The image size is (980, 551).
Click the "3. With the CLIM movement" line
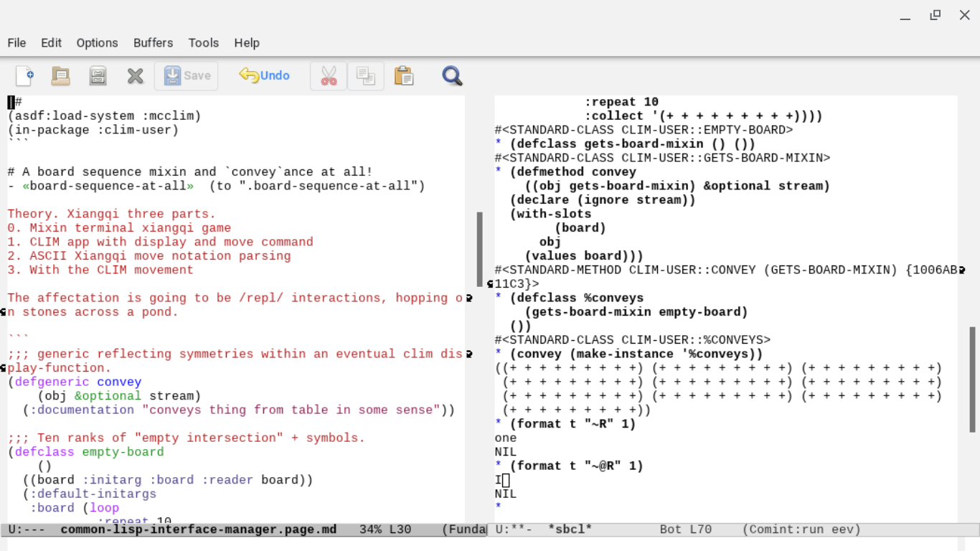(x=100, y=270)
